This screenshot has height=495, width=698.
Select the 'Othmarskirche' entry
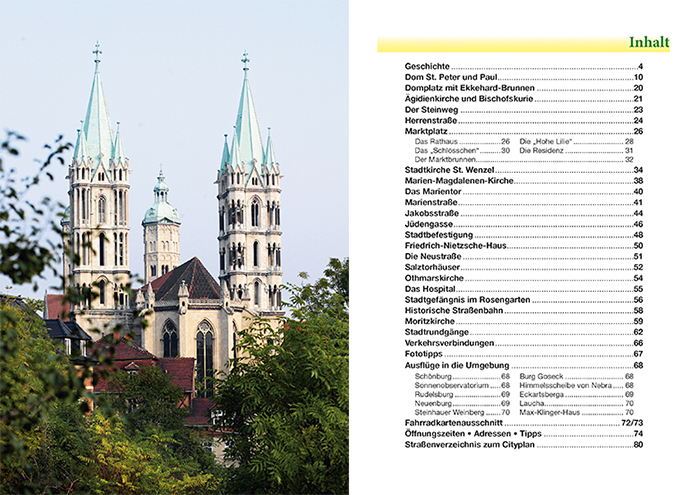(524, 278)
